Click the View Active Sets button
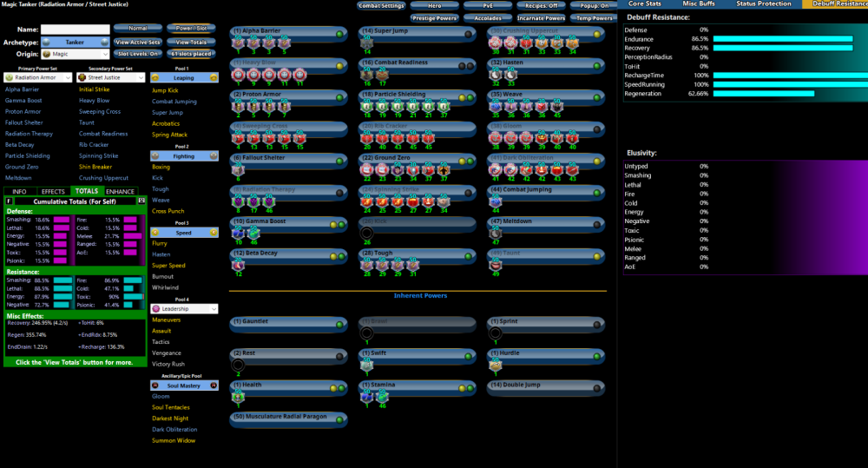The height and width of the screenshot is (468, 868). 137,42
